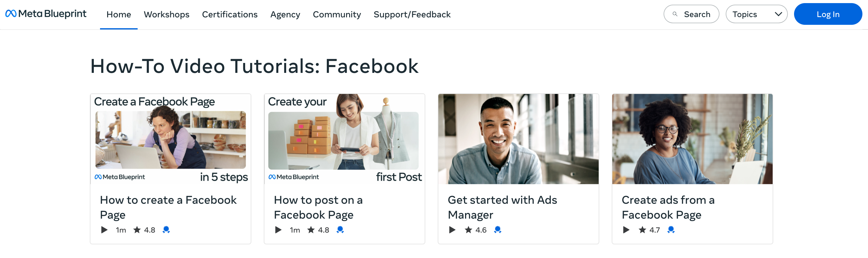
Task: Click the Topics dropdown chevron arrow
Action: [778, 14]
